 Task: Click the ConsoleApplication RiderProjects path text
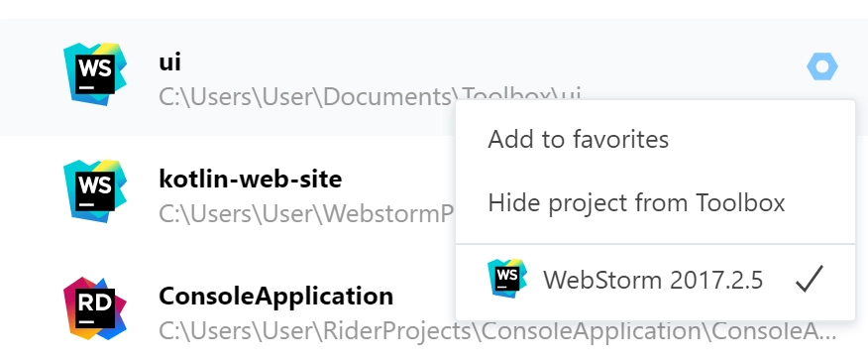pyautogui.click(x=497, y=331)
